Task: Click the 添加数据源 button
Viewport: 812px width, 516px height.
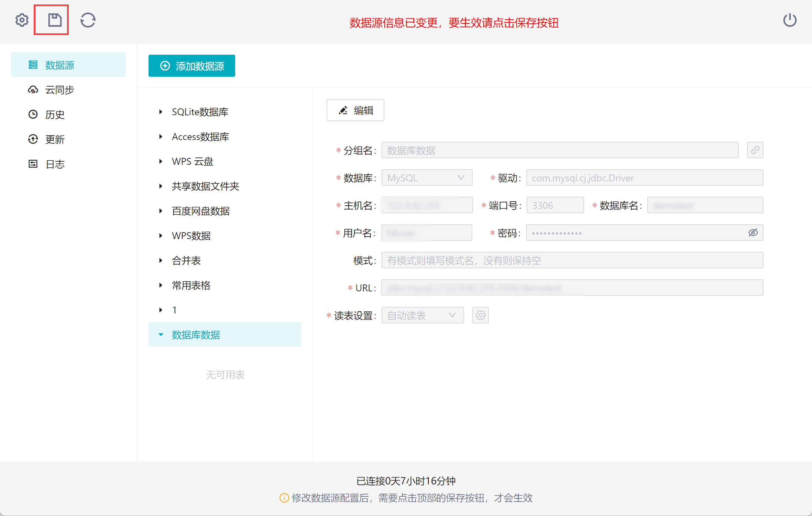Action: [192, 66]
